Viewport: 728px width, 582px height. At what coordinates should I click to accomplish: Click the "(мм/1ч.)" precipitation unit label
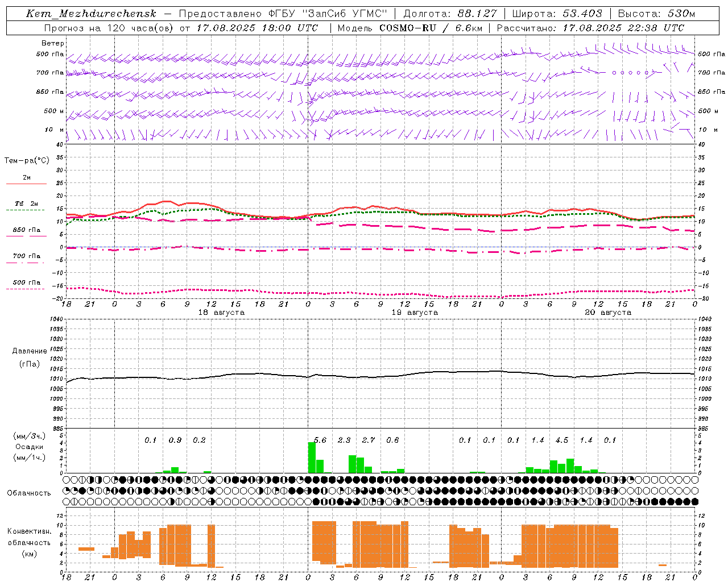coord(29,458)
